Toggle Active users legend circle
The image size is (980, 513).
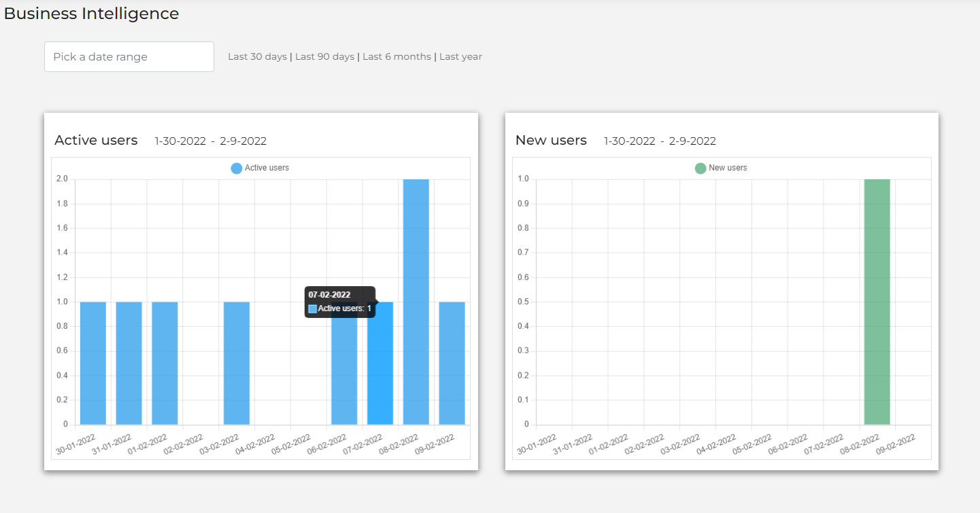[236, 169]
